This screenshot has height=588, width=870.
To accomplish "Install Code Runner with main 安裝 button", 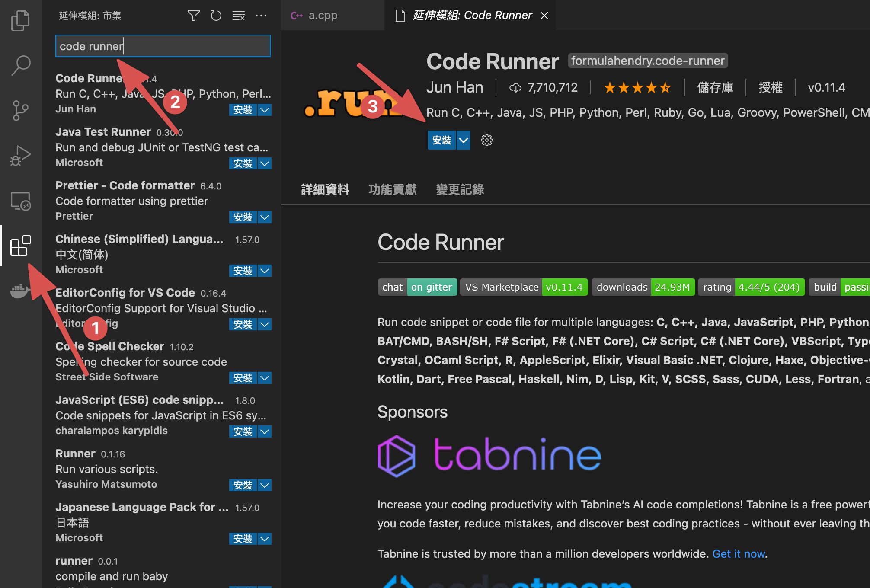I will 441,140.
